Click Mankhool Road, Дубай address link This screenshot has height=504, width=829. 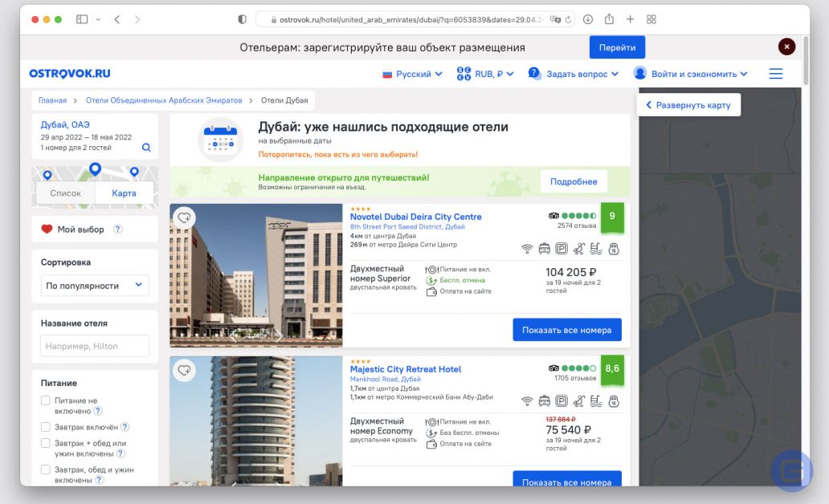click(385, 380)
